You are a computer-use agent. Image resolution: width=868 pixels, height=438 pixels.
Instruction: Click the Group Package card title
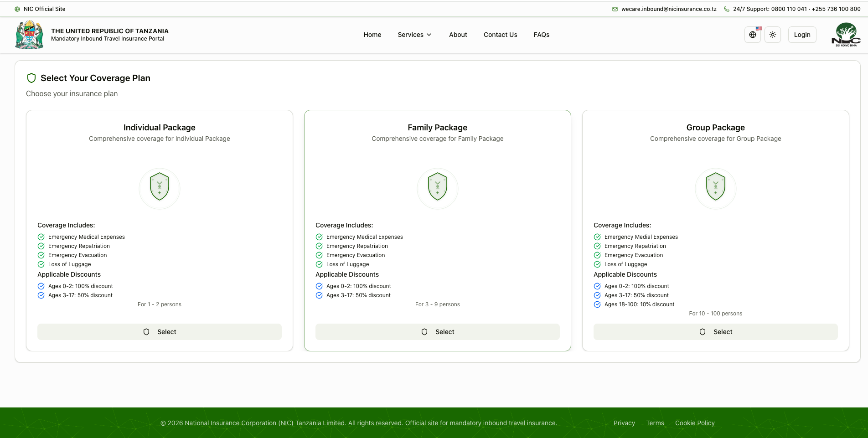(x=716, y=128)
